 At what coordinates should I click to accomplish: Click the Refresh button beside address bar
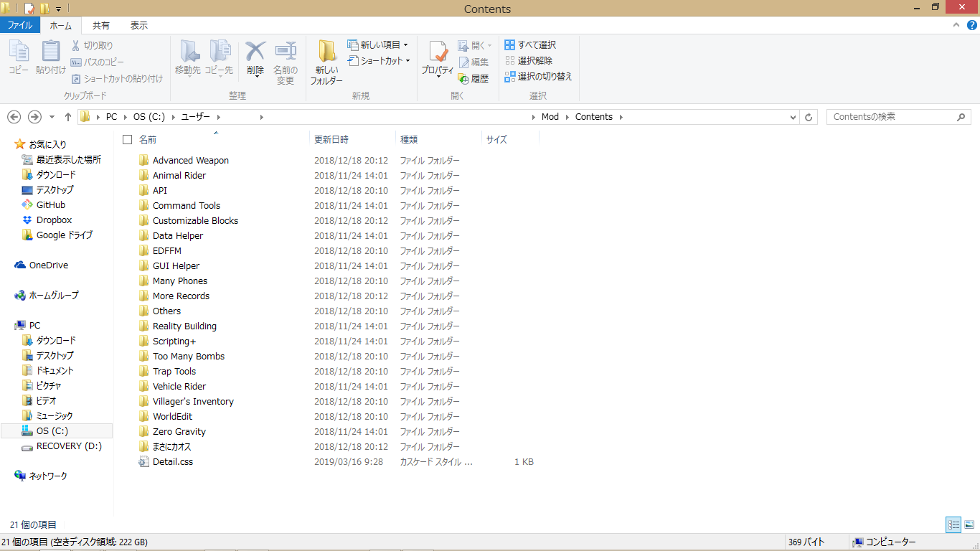point(809,117)
